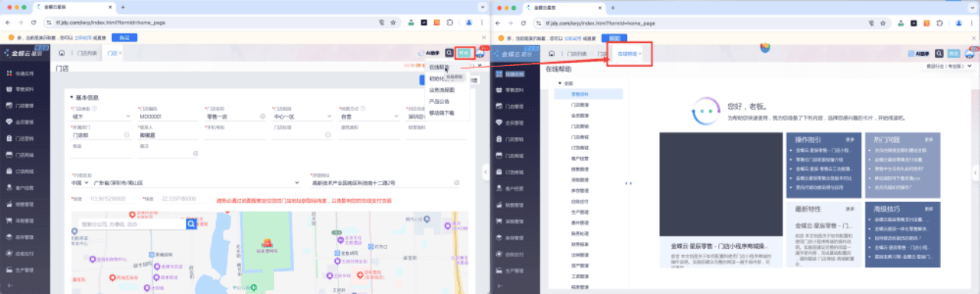The width and height of the screenshot is (980, 294).
Task: Click 更多 on the 热门问题 card
Action: 929,140
